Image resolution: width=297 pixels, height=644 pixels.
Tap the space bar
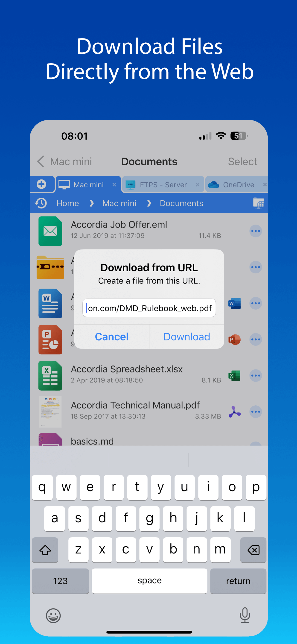(x=149, y=581)
